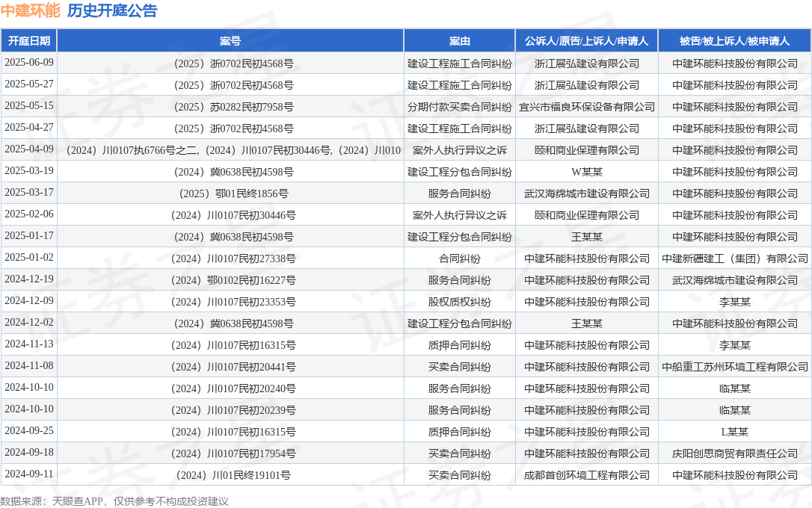
Task: Click plaintiff 武汉海绵城市建设有限公司 in 2025-03-17 row
Action: point(587,194)
